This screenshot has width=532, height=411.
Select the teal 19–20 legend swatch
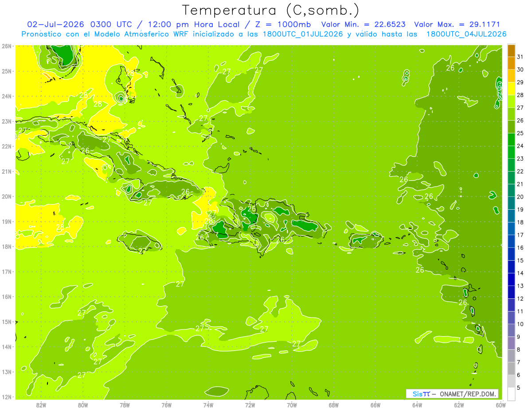(x=511, y=203)
